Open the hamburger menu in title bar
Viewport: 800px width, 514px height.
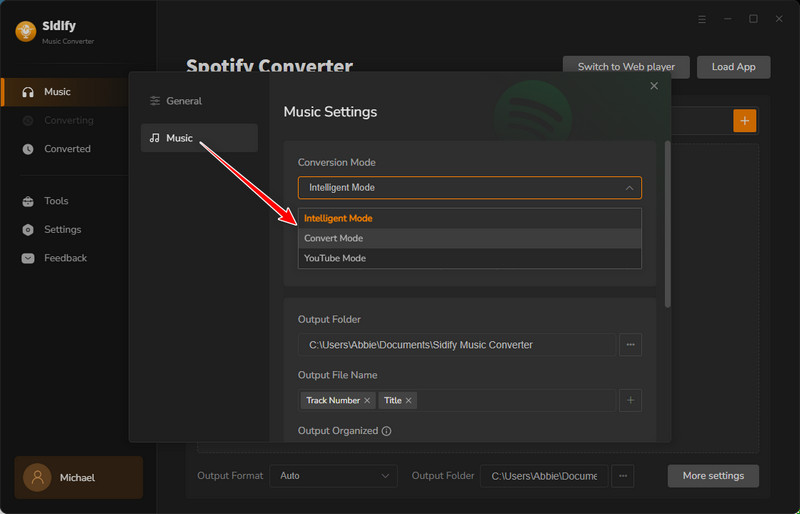[x=702, y=19]
